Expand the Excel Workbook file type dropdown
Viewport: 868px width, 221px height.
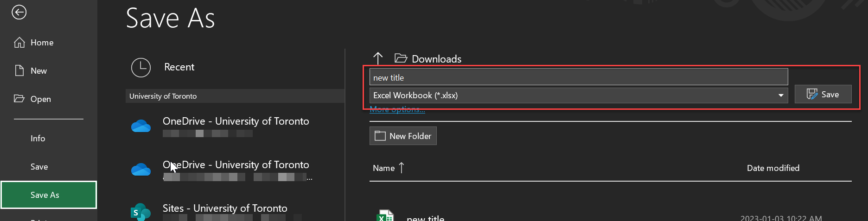781,95
